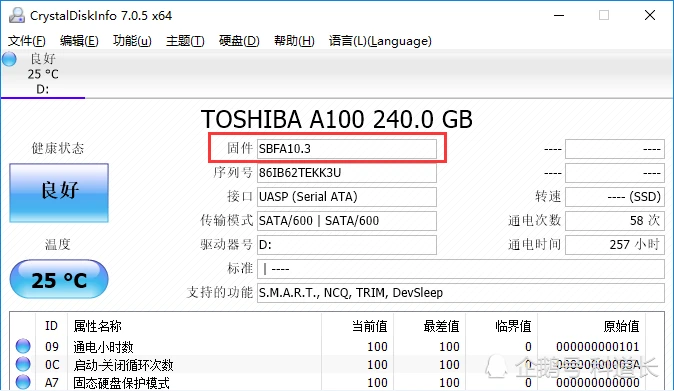
Task: Click the 良好 health status button
Action: (x=59, y=193)
